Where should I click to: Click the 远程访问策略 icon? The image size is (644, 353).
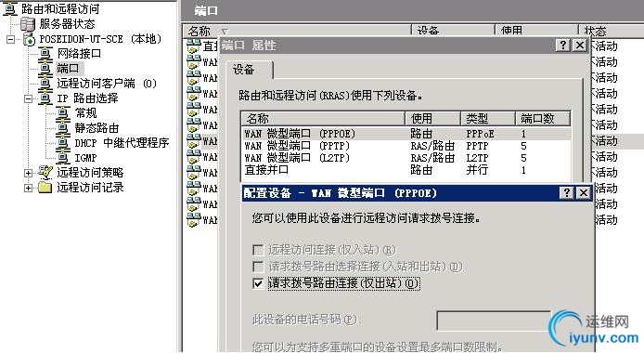45,173
